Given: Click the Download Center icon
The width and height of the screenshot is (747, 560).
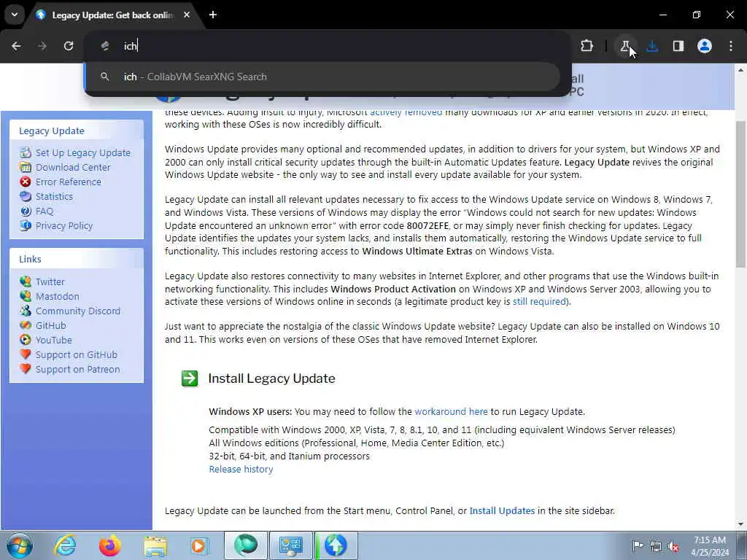Looking at the screenshot, I should pyautogui.click(x=26, y=167).
